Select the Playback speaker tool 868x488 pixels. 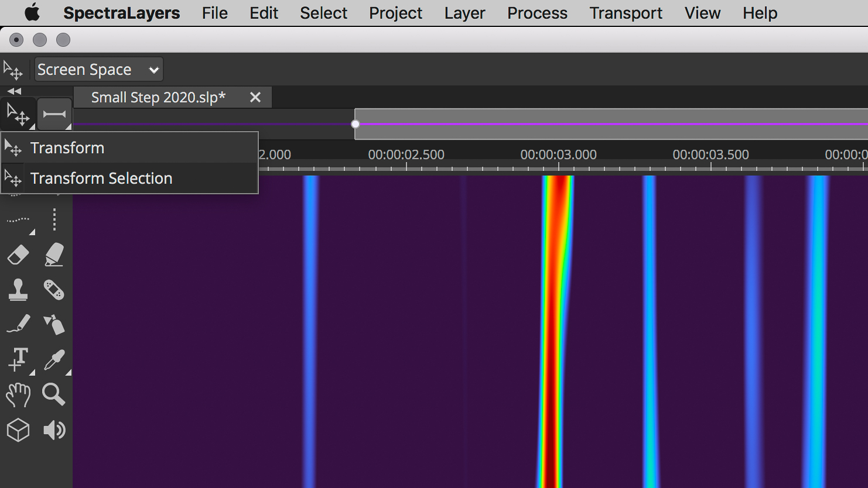tap(54, 430)
